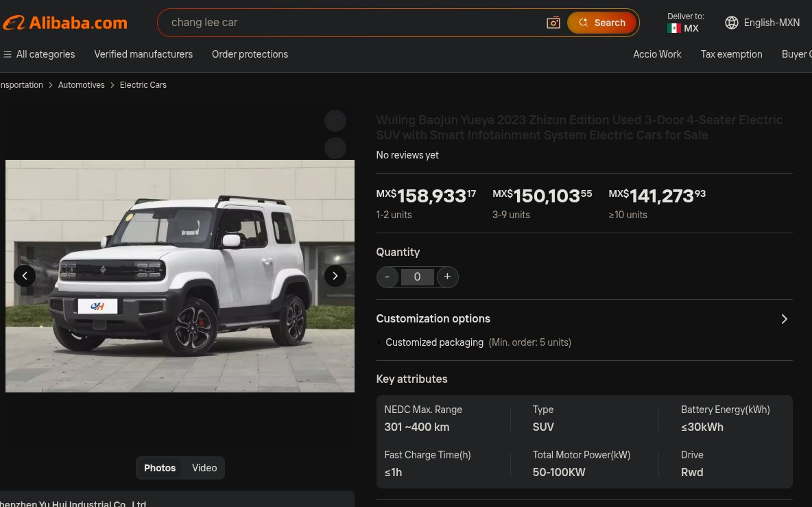
Task: Click the Electric Cars breadcrumb
Action: click(x=143, y=85)
